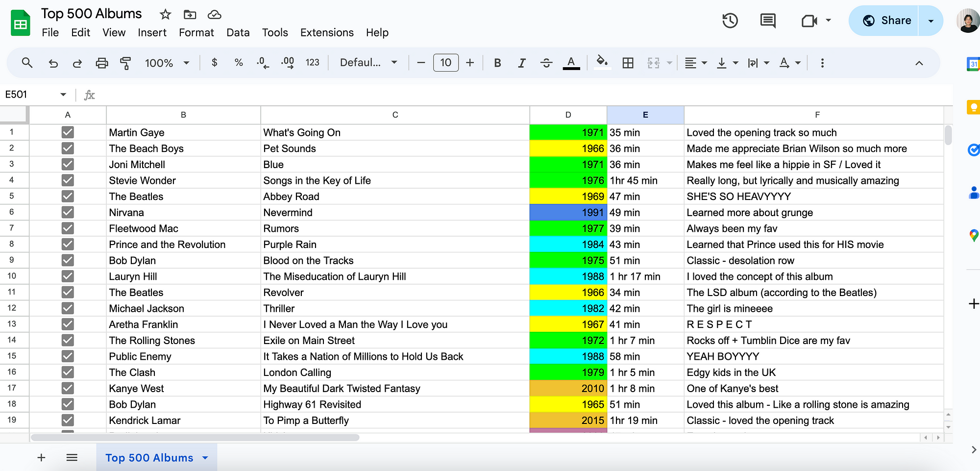Decrease decimal places
This screenshot has height=471, width=980.
(x=263, y=63)
